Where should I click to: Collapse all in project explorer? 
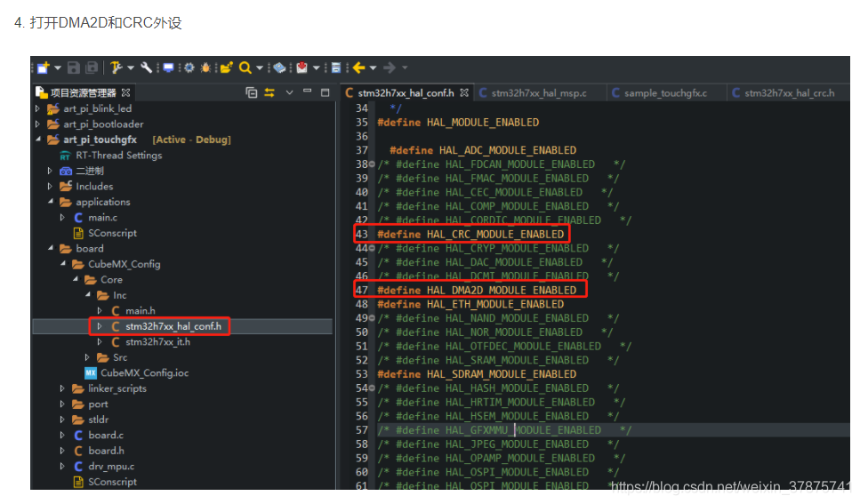(x=251, y=92)
